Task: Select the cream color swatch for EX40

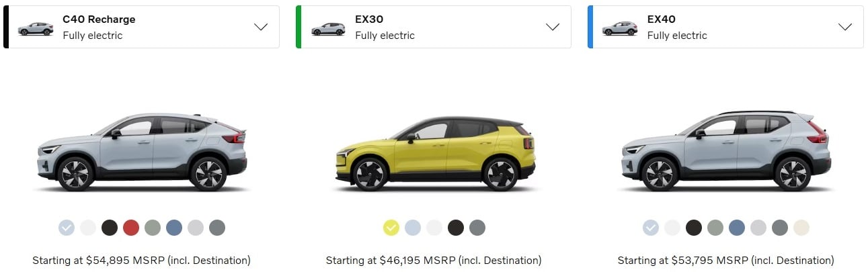Action: click(x=801, y=228)
